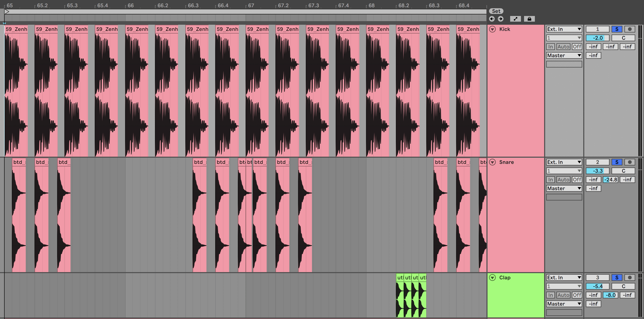Open Clap track Ext. In input dropdown

(564, 278)
